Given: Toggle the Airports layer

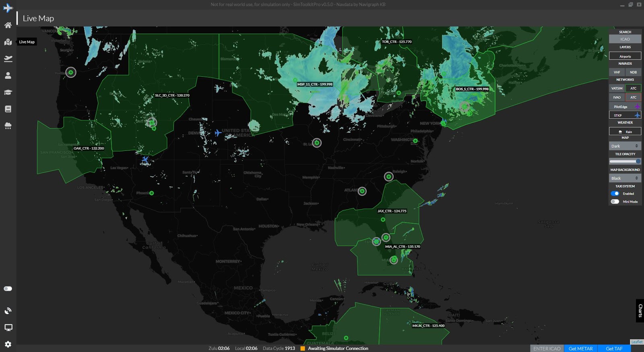Looking at the screenshot, I should pyautogui.click(x=625, y=56).
